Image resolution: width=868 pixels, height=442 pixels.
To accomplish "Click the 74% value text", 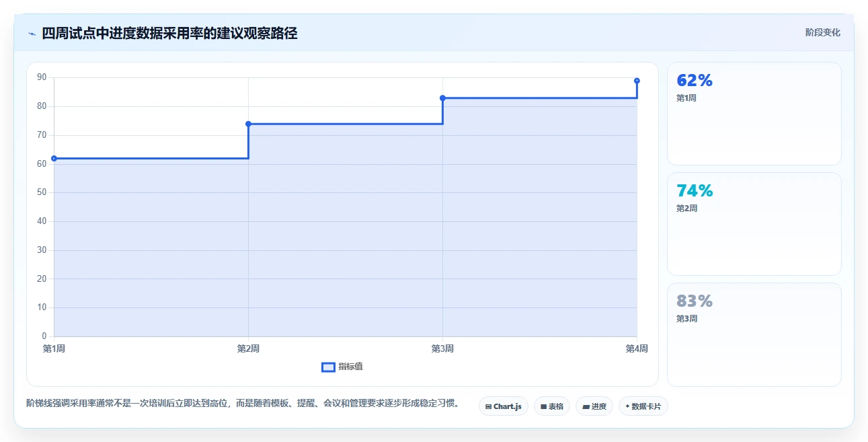I will pyautogui.click(x=694, y=191).
